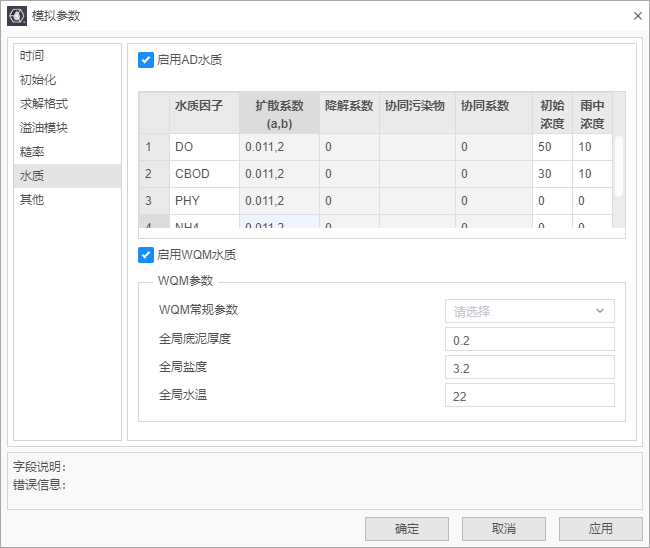Click the 全局盐度 input field
650x548 pixels.
coord(529,367)
